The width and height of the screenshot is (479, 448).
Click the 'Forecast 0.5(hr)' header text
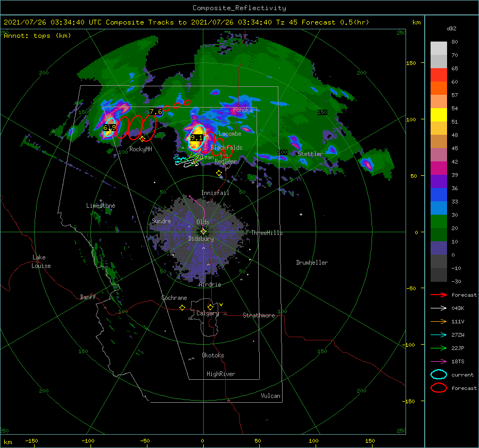pyautogui.click(x=335, y=22)
